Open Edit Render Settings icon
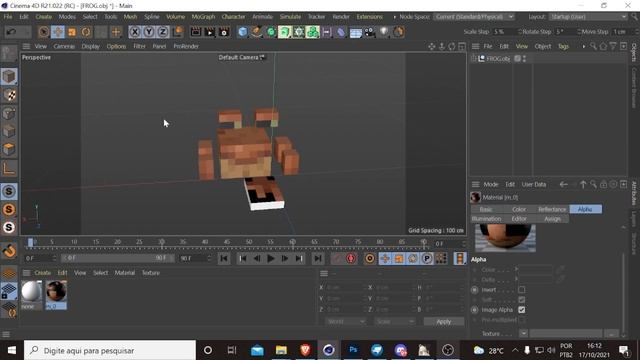 224,32
